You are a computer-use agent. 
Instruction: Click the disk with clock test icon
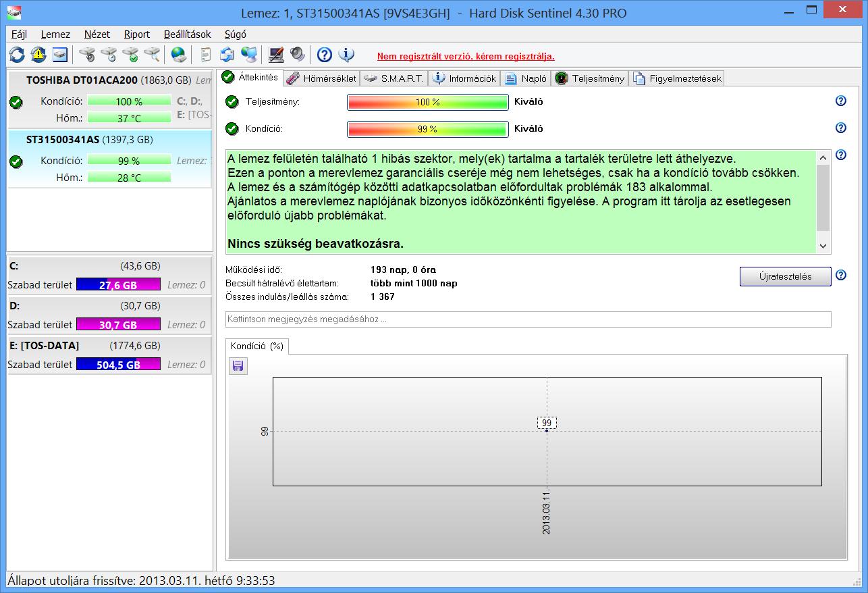[x=109, y=55]
